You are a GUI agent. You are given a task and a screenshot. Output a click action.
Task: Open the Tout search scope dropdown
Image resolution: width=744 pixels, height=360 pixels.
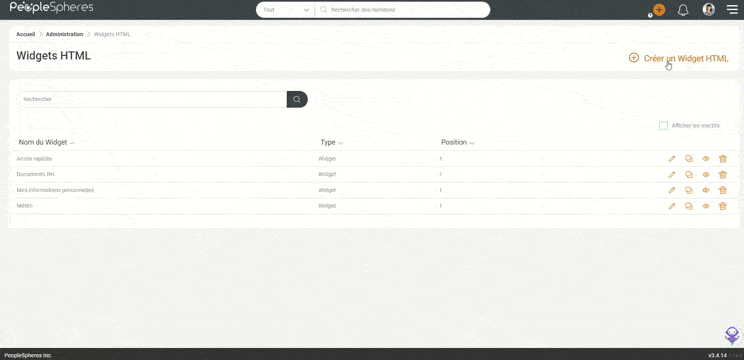[x=286, y=9]
